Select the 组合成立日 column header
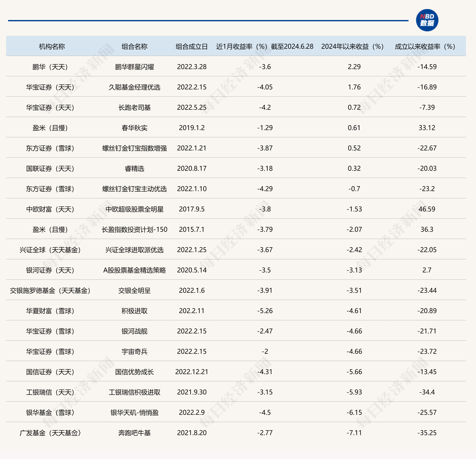The height and width of the screenshot is (459, 476). tap(192, 46)
